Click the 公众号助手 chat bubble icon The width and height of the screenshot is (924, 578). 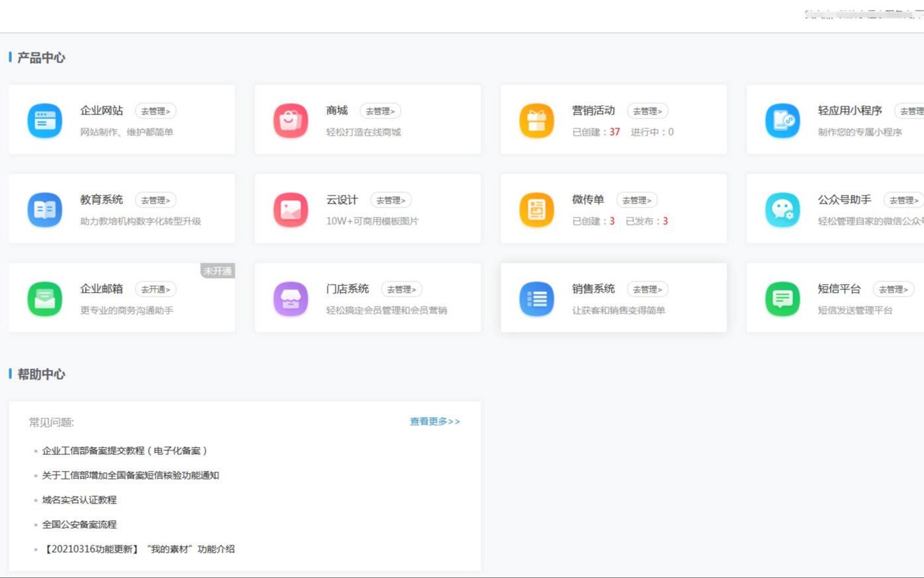[x=782, y=210]
